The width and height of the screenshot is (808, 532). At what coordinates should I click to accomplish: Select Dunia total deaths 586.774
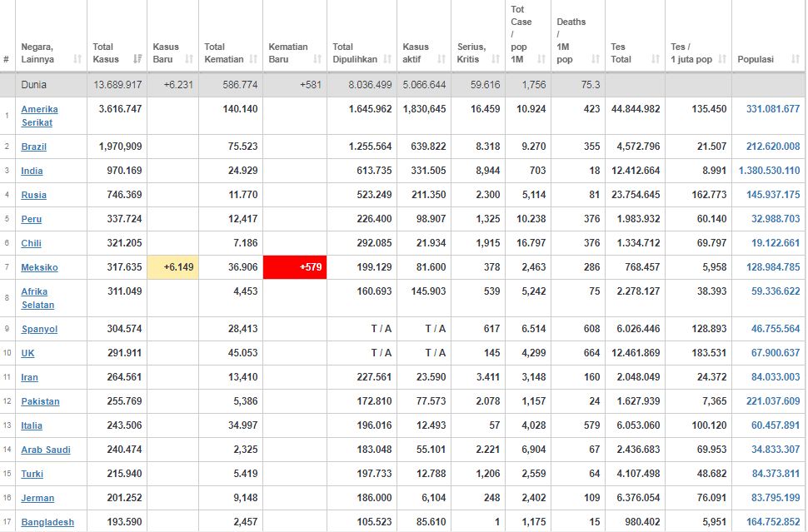(240, 85)
